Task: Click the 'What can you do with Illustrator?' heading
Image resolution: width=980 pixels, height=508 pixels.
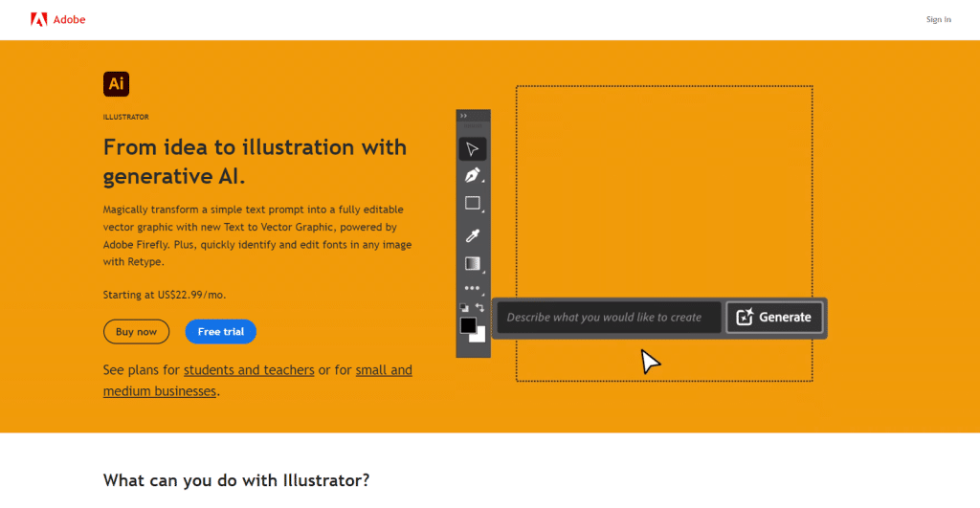Action: (x=236, y=480)
